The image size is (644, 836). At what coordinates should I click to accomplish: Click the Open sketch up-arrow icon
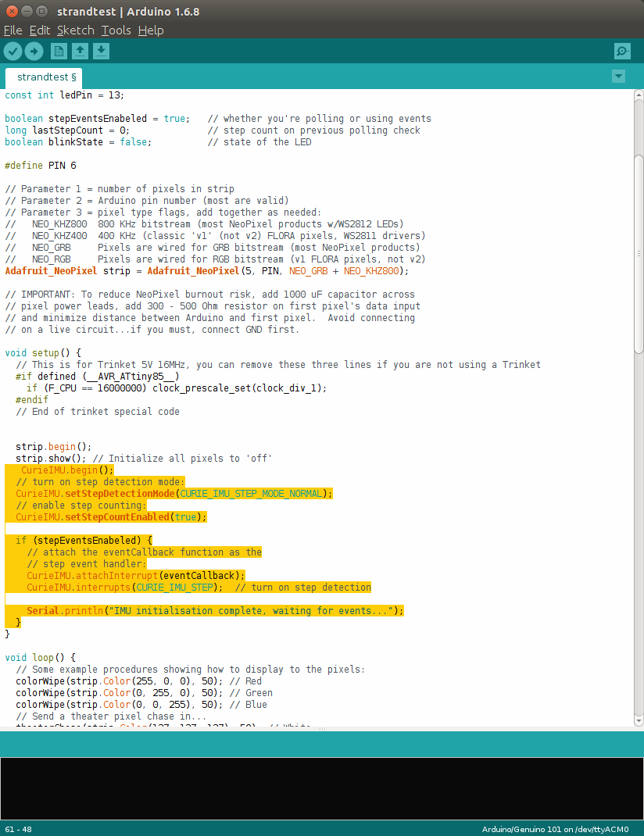80,52
